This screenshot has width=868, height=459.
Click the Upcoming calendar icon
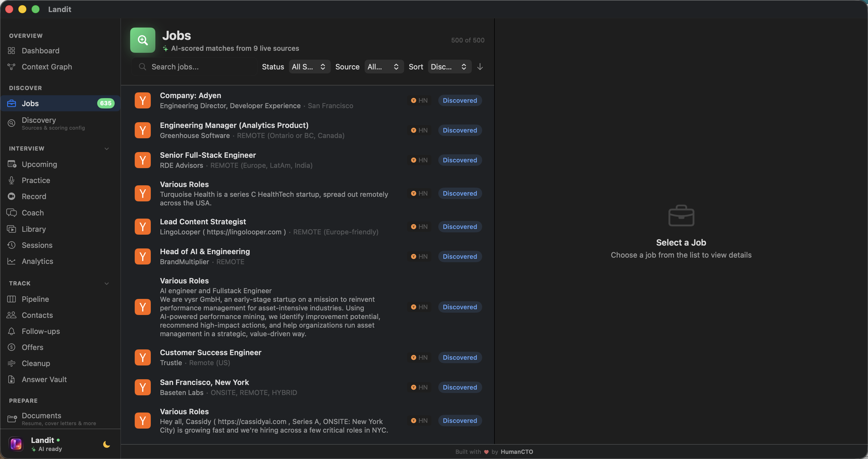tap(11, 164)
